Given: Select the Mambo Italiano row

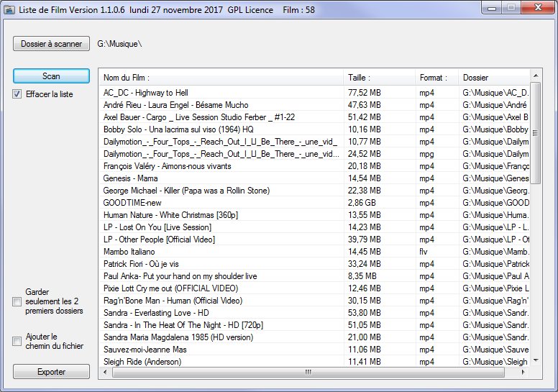Looking at the screenshot, I should pos(314,252).
